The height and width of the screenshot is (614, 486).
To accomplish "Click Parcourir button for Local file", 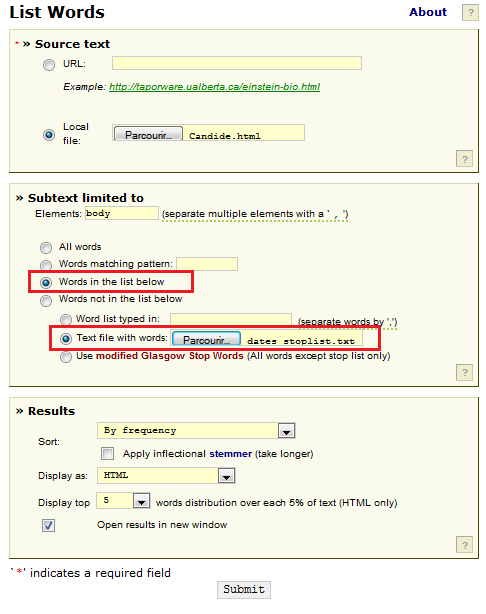I will click(x=148, y=134).
